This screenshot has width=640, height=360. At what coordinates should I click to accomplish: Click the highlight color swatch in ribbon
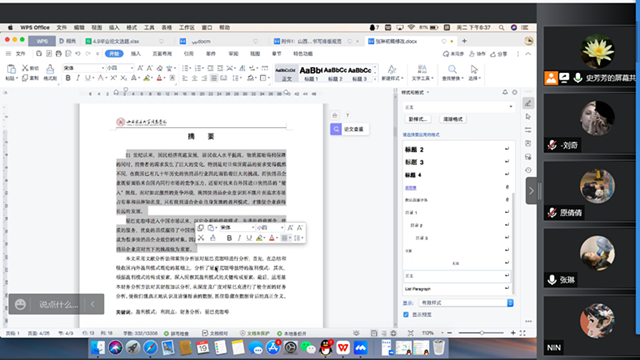click(x=146, y=78)
